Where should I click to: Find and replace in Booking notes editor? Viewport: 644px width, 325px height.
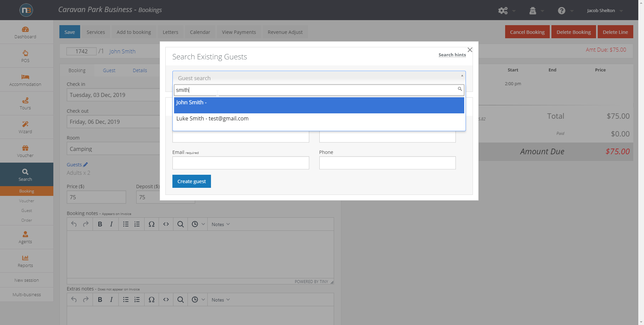tap(180, 224)
